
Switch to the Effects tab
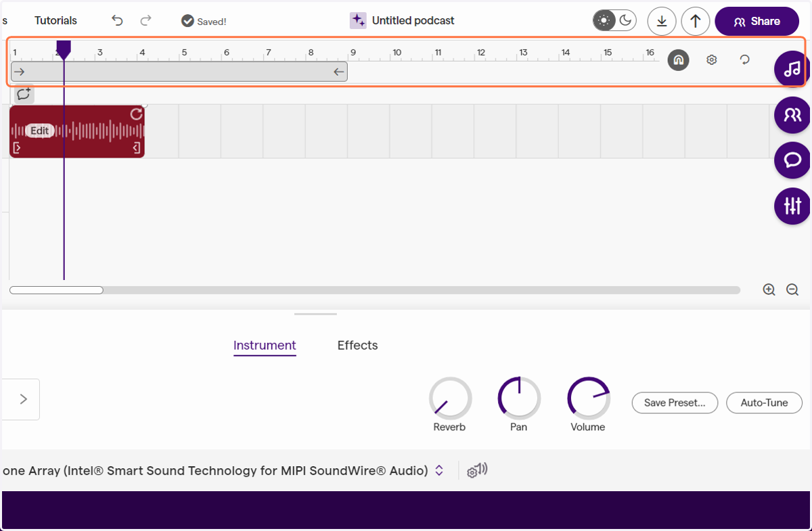357,345
